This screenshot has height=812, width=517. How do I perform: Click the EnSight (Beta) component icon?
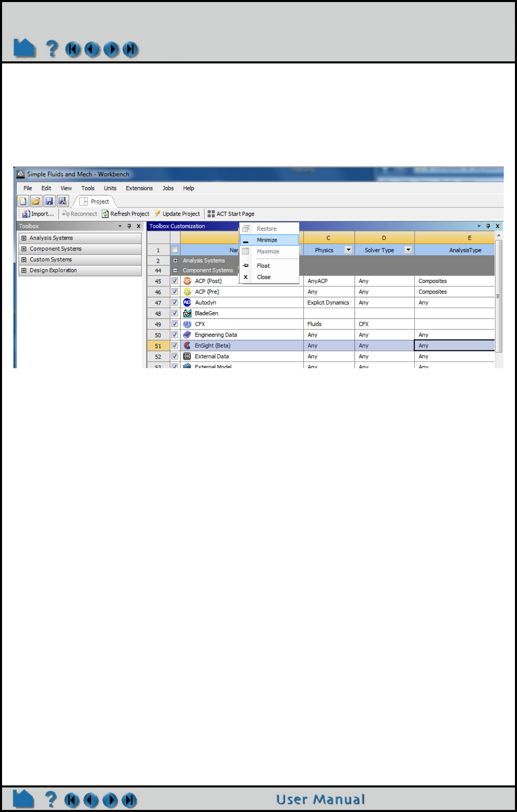point(187,345)
